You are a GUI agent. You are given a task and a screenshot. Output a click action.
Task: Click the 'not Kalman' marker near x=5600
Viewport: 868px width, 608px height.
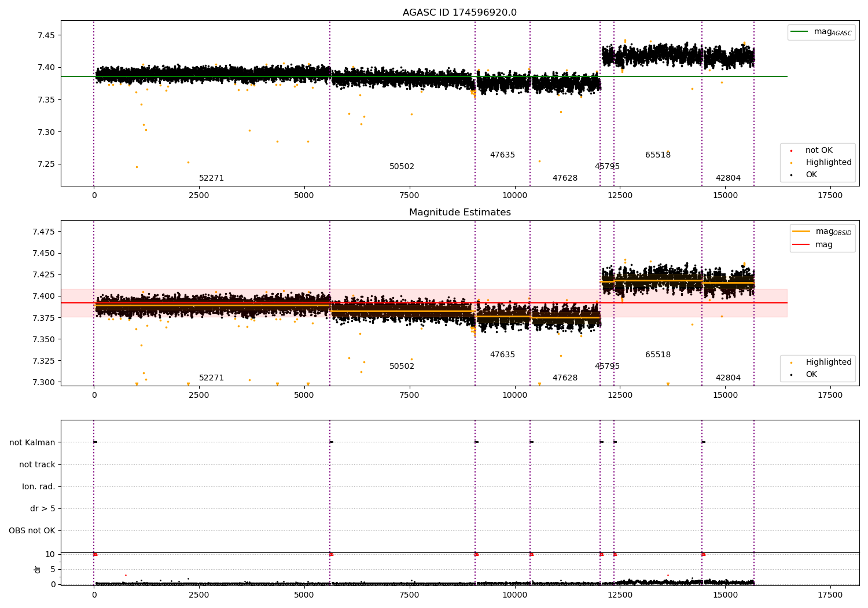point(331,442)
